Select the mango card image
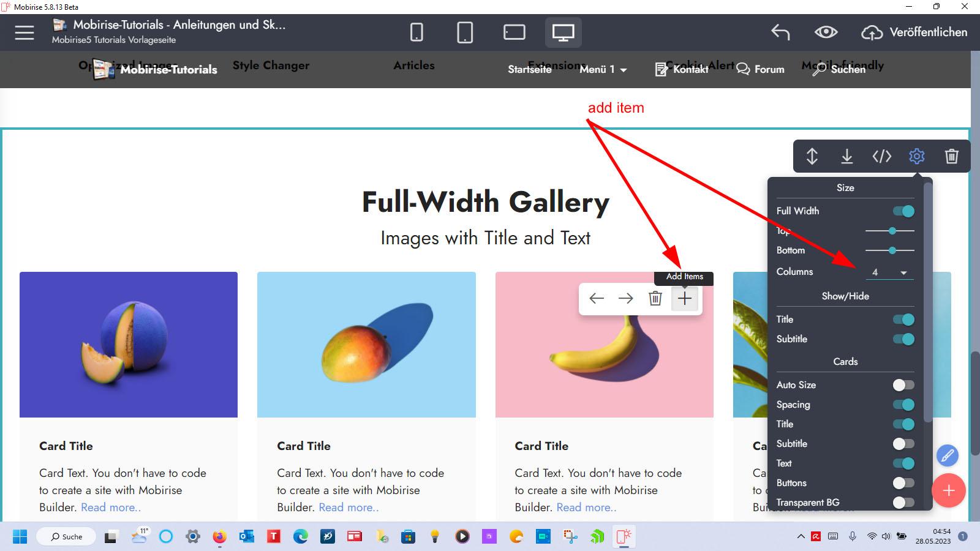 click(x=366, y=345)
